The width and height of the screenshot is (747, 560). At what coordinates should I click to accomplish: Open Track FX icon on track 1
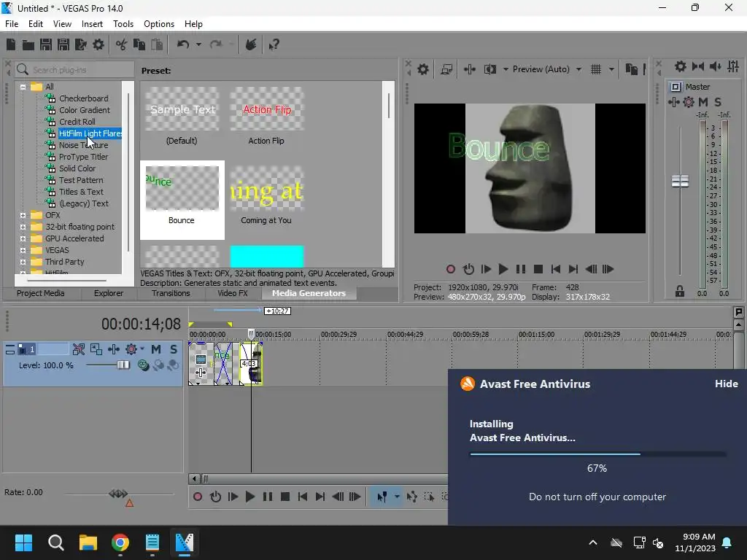[114, 349]
